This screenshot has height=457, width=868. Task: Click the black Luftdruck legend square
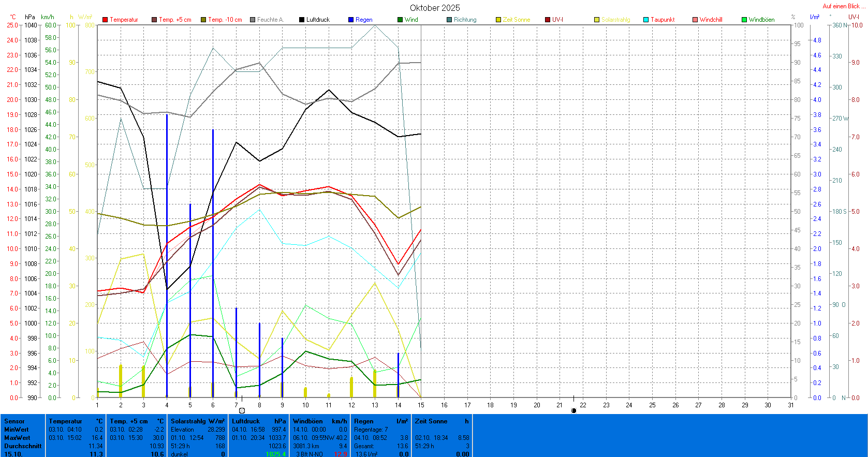click(x=302, y=20)
